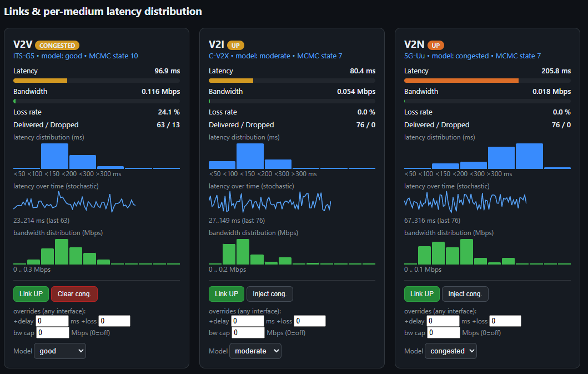Click the V2N bw cap input field
The height and width of the screenshot is (374, 588).
coord(443,333)
